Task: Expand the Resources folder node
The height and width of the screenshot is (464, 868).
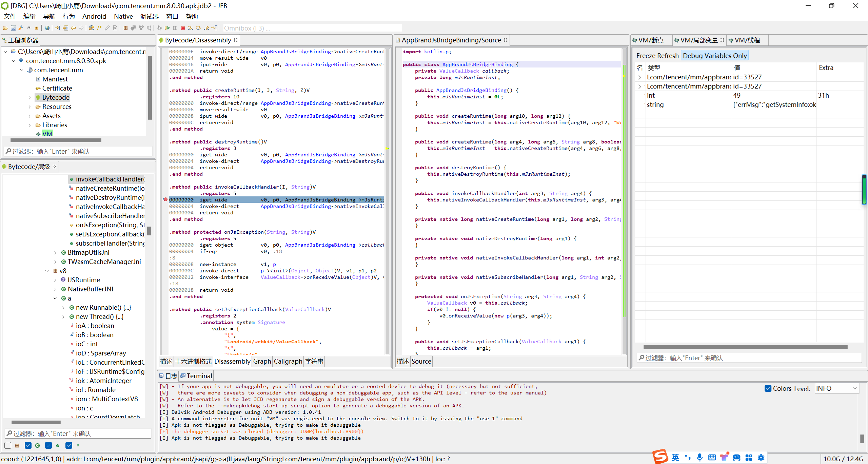Action: point(30,107)
